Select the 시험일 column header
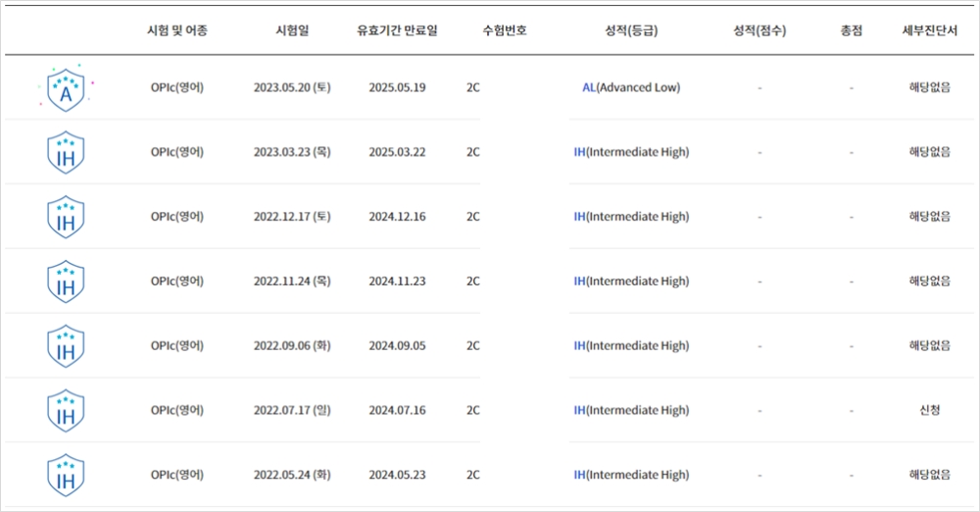980x512 pixels. pos(292,30)
